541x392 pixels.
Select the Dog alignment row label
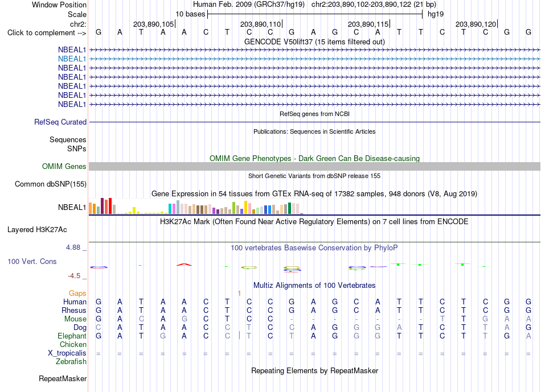click(x=80, y=328)
